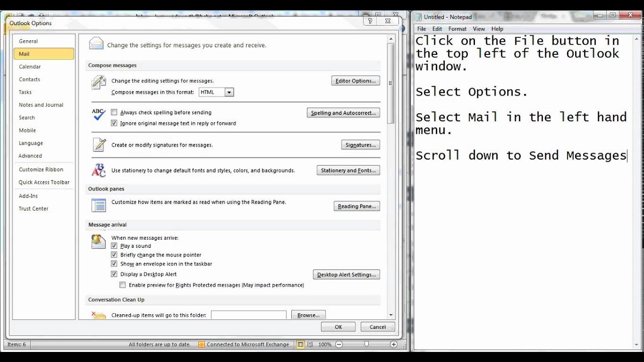Cancel the Outlook Options dialog
The image size is (644, 362).
click(378, 327)
